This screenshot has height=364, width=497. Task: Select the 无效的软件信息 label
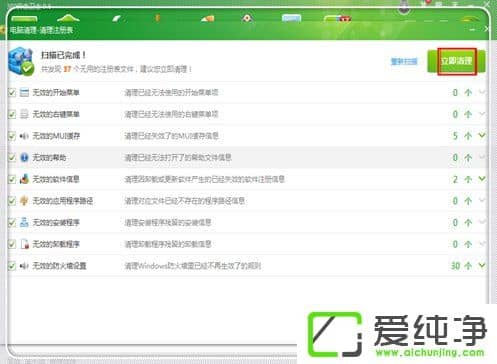click(56, 179)
